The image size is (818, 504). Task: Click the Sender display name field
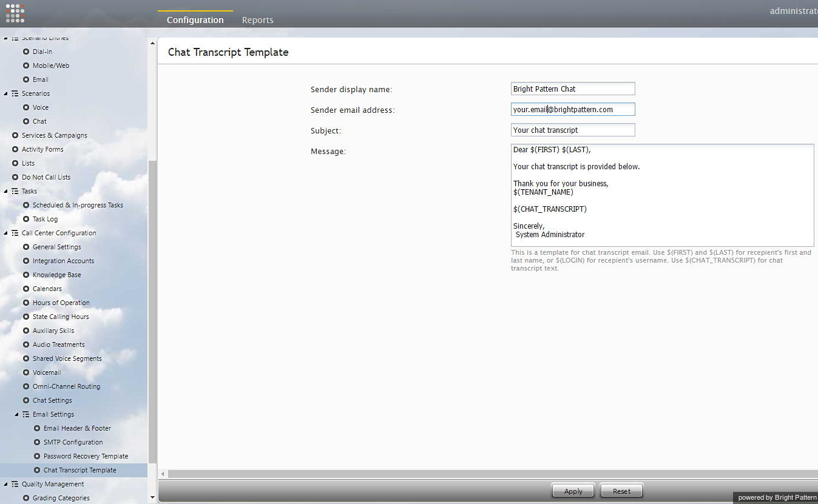click(573, 89)
